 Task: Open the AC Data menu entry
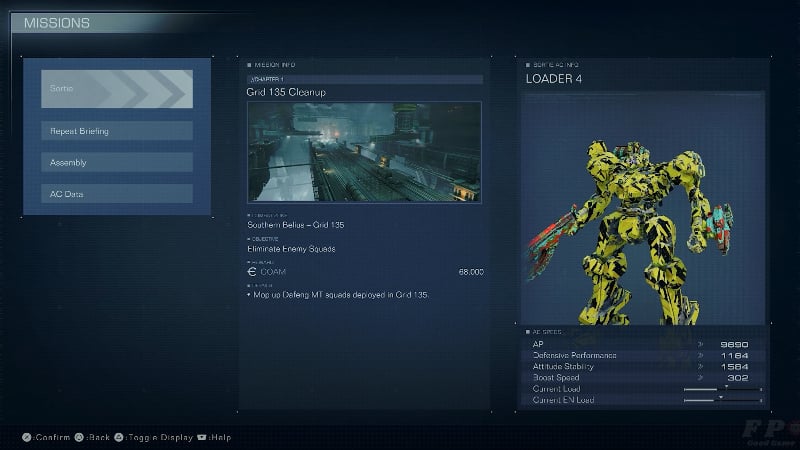pyautogui.click(x=117, y=194)
